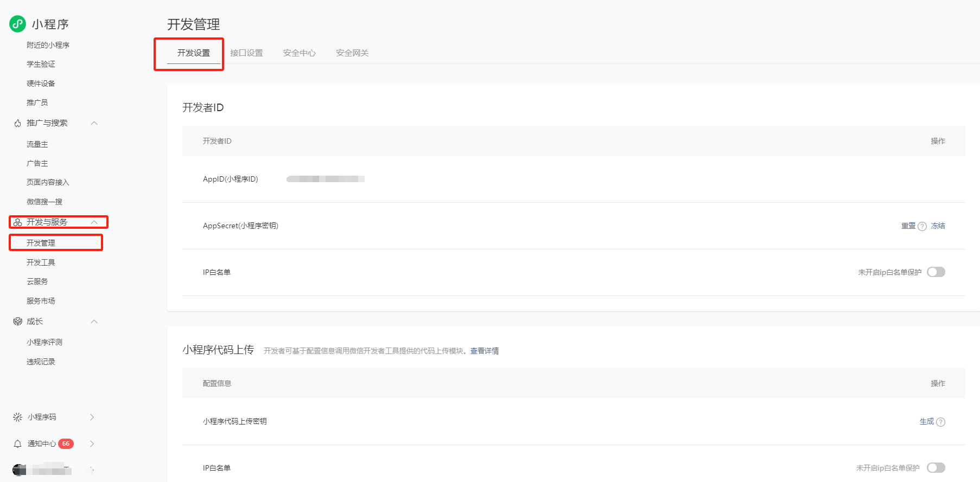Click the help icon next to 生成

(x=941, y=422)
